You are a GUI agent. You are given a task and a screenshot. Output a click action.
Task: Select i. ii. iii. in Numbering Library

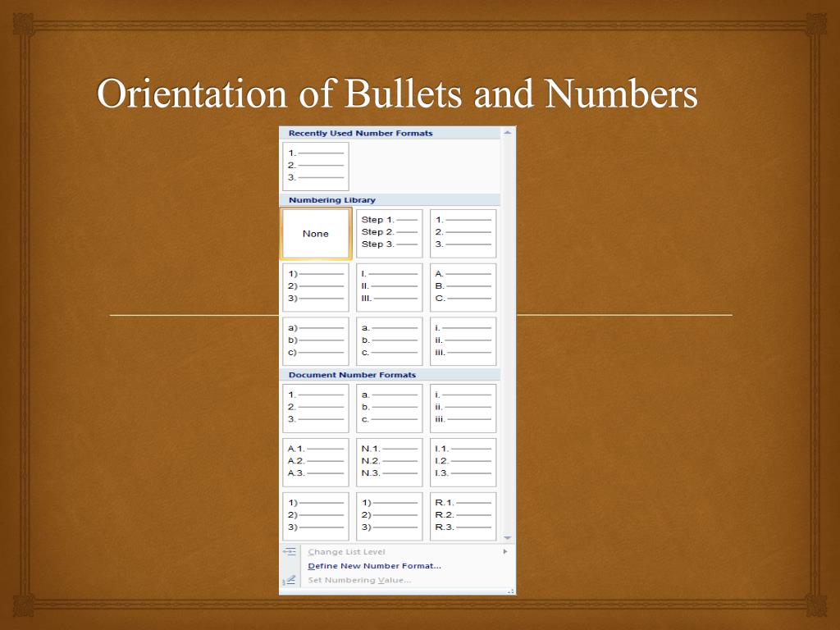click(463, 341)
